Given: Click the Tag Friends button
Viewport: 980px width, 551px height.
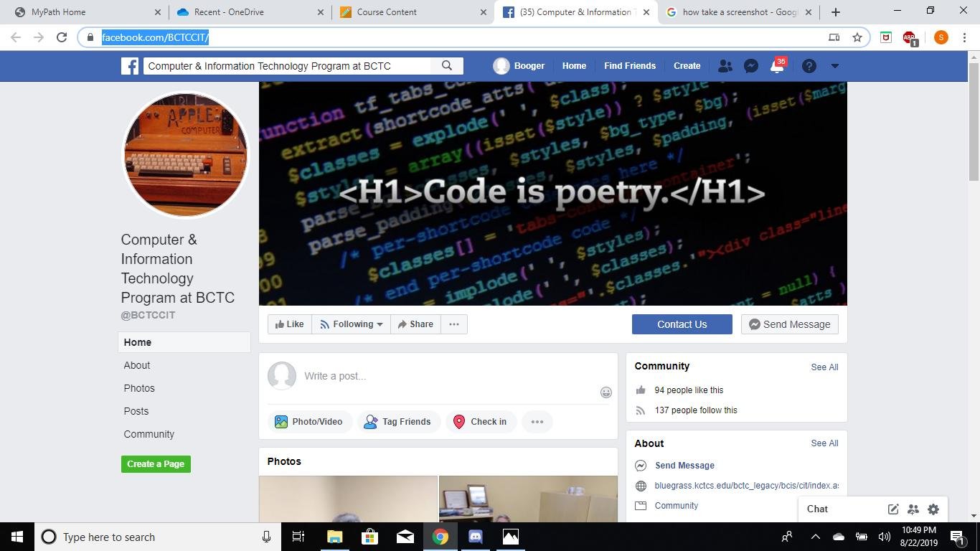Looking at the screenshot, I should click(x=398, y=422).
